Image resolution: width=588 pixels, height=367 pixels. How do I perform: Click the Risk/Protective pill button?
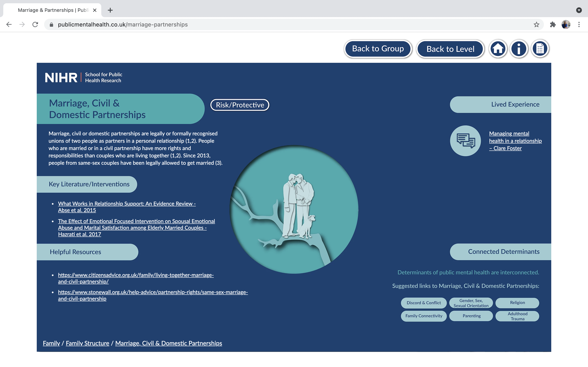coord(240,105)
